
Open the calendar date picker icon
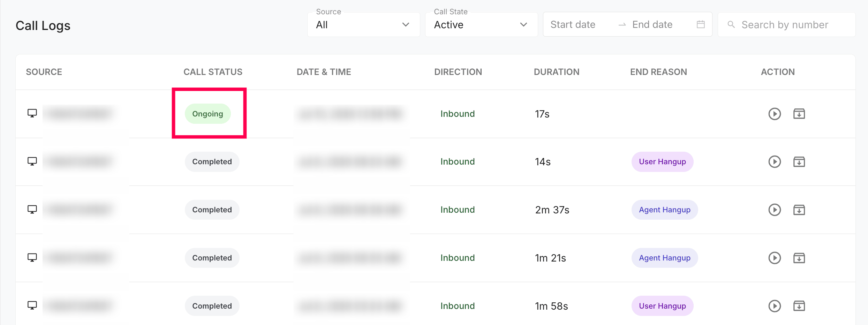(701, 24)
